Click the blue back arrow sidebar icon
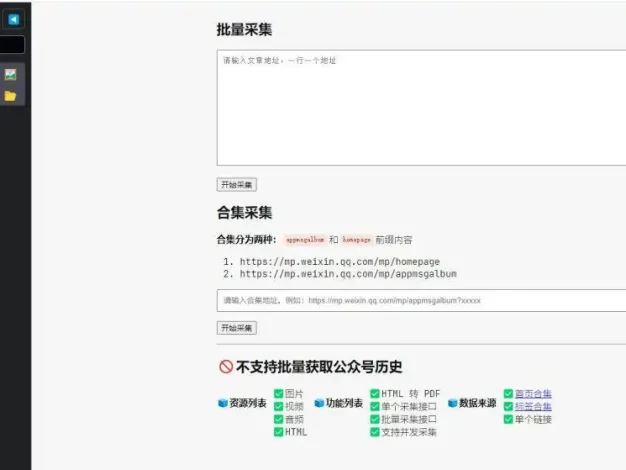 pyautogui.click(x=14, y=19)
